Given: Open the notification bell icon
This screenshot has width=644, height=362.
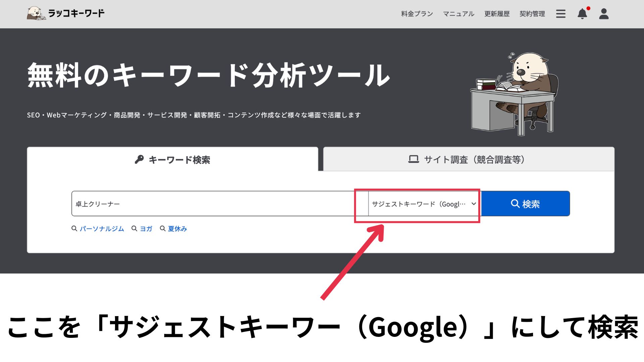Looking at the screenshot, I should point(583,13).
